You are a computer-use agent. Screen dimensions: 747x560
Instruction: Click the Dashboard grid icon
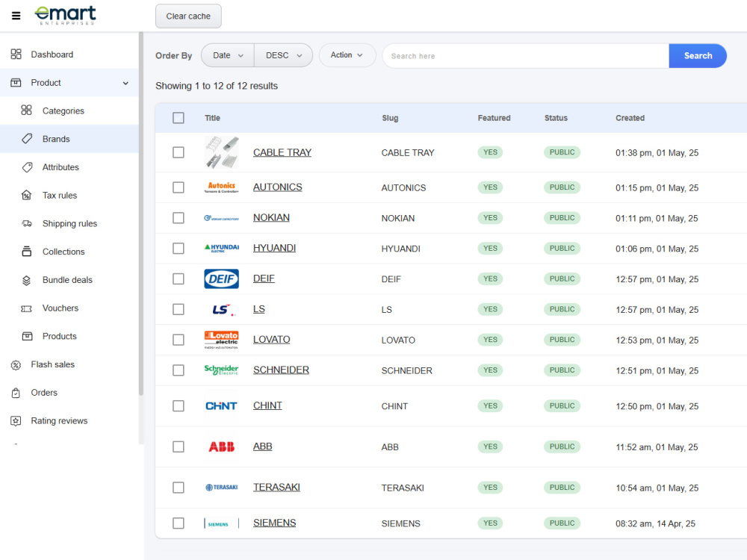pyautogui.click(x=16, y=55)
